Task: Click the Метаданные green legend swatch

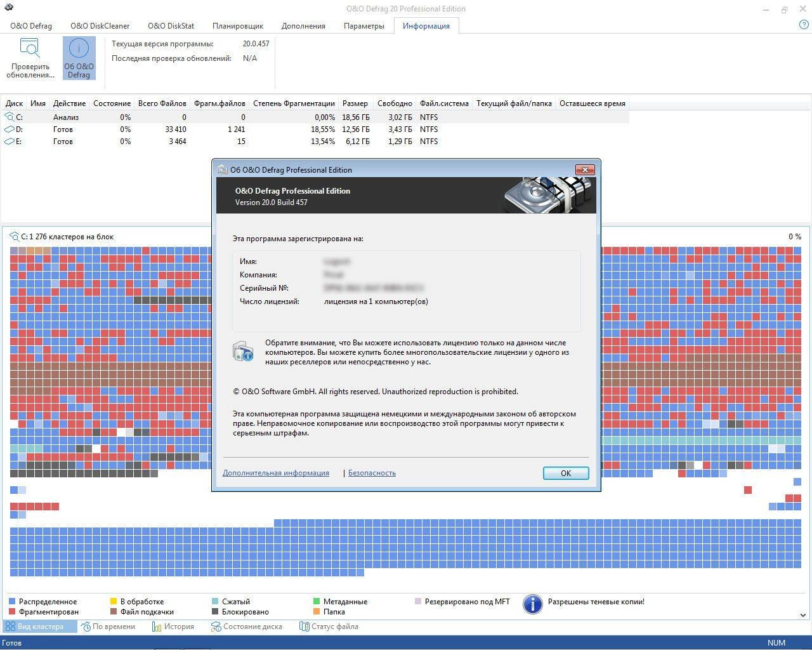Action: coord(317,601)
